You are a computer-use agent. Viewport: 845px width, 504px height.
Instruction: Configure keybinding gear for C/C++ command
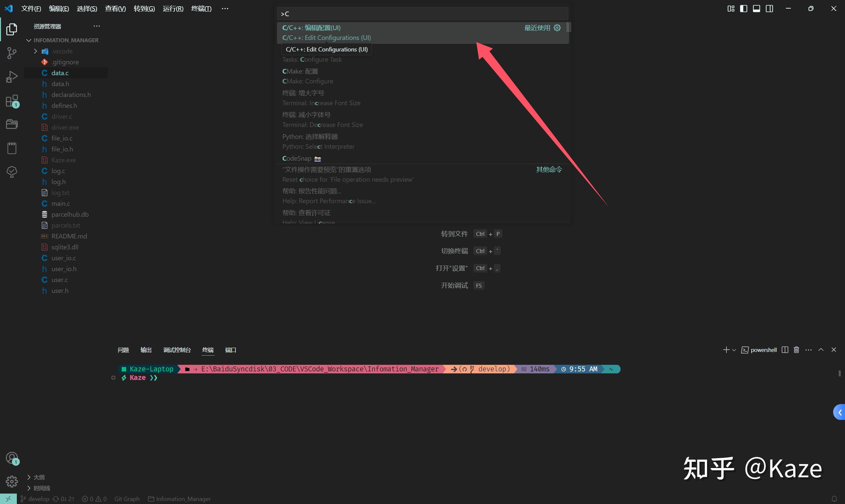[557, 28]
